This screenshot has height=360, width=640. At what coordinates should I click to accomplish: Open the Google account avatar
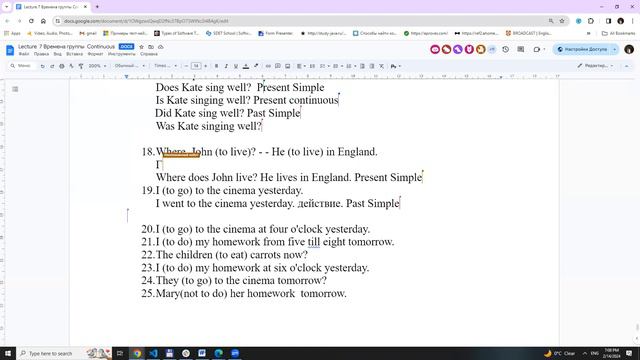629,49
